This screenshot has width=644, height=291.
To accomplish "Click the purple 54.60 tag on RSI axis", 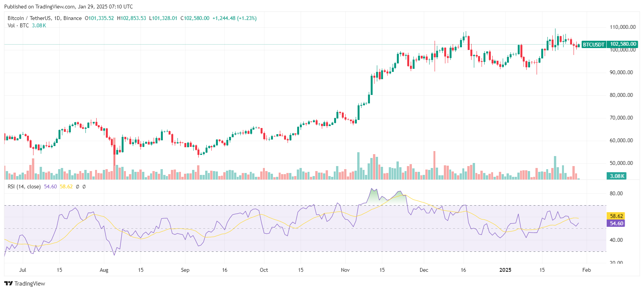I will click(616, 223).
